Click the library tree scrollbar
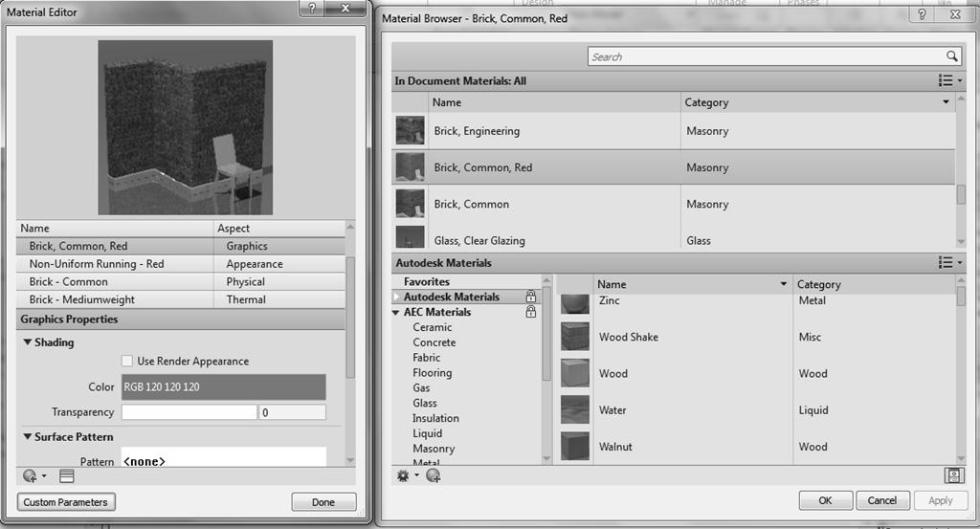 point(546,334)
